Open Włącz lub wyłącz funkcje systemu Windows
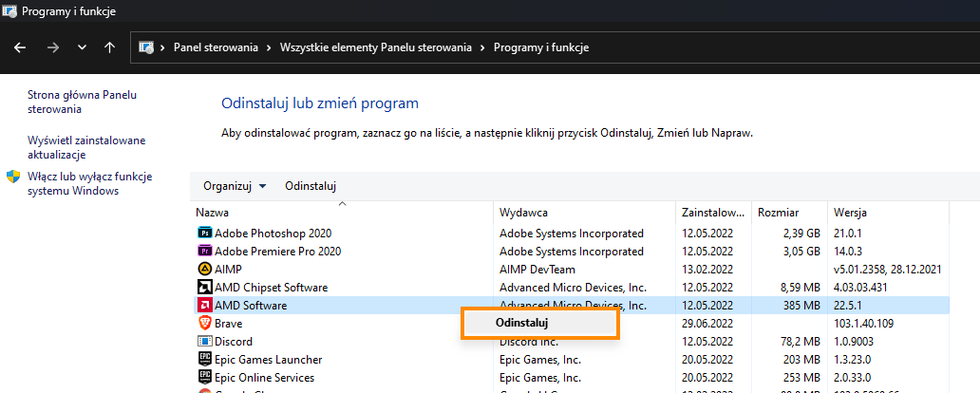The width and height of the screenshot is (980, 393). click(89, 184)
